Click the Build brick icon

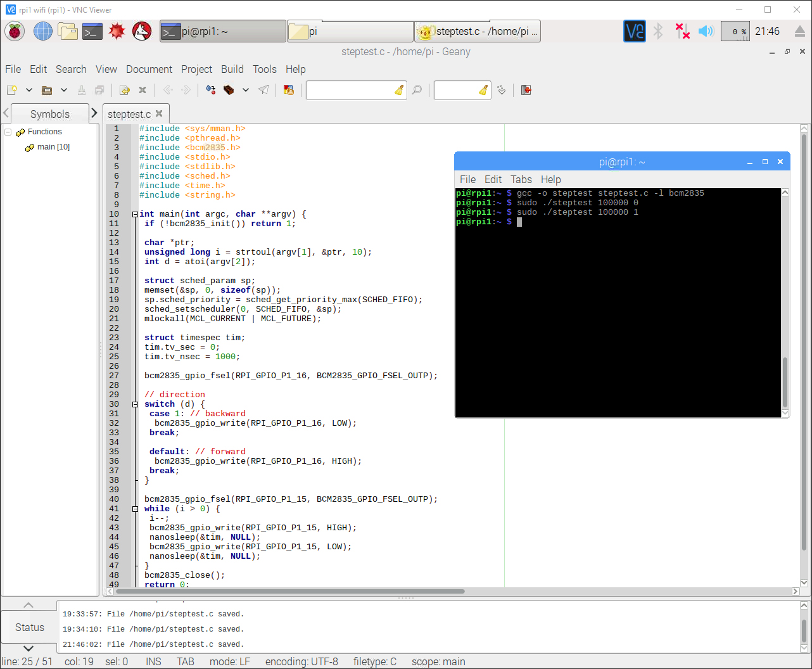pos(229,90)
